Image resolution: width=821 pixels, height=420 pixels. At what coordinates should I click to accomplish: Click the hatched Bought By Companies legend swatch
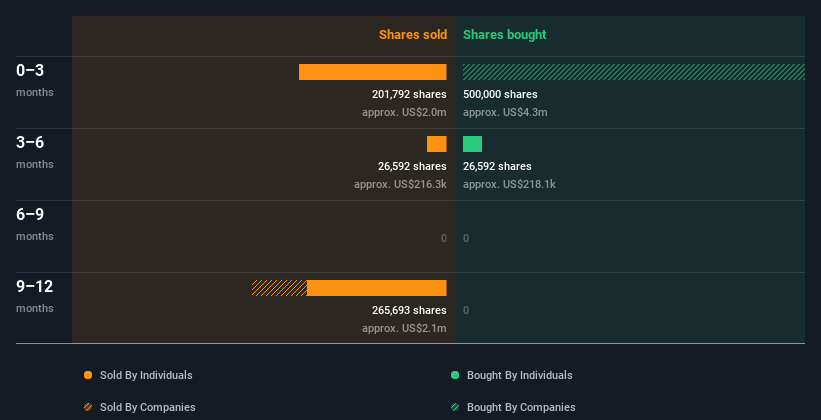point(455,407)
